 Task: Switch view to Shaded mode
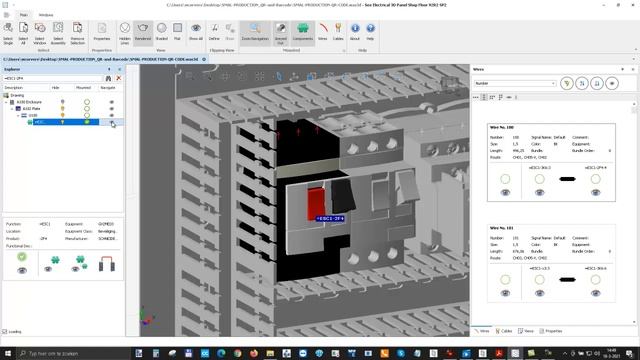pos(162,32)
